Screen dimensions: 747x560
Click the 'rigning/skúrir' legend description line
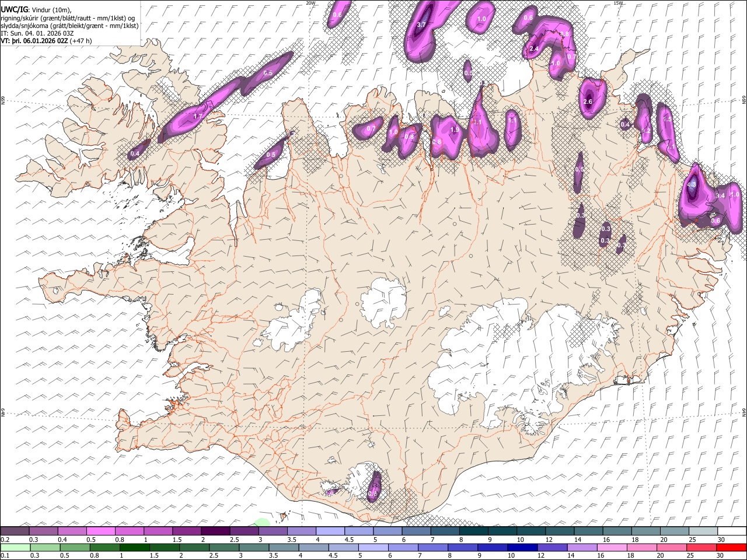(x=68, y=18)
